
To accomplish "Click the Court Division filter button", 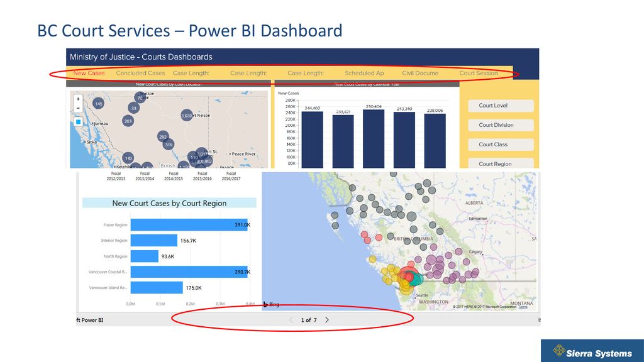I will (x=501, y=125).
